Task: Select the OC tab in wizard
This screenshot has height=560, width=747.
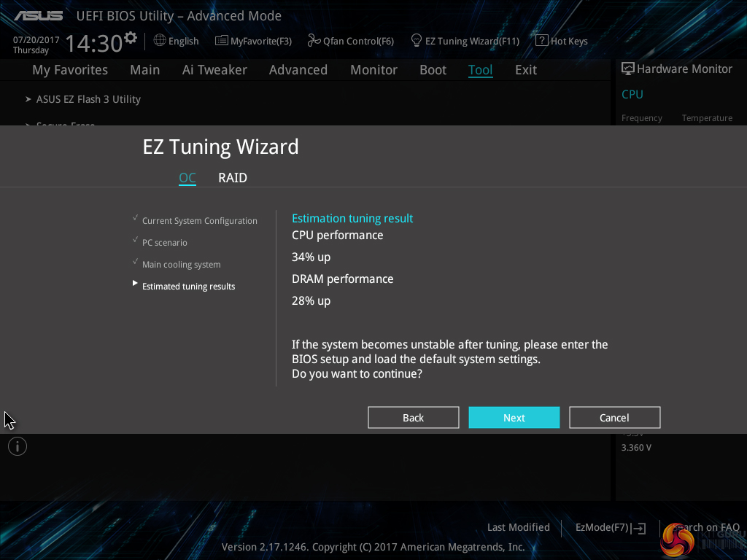Action: [187, 178]
